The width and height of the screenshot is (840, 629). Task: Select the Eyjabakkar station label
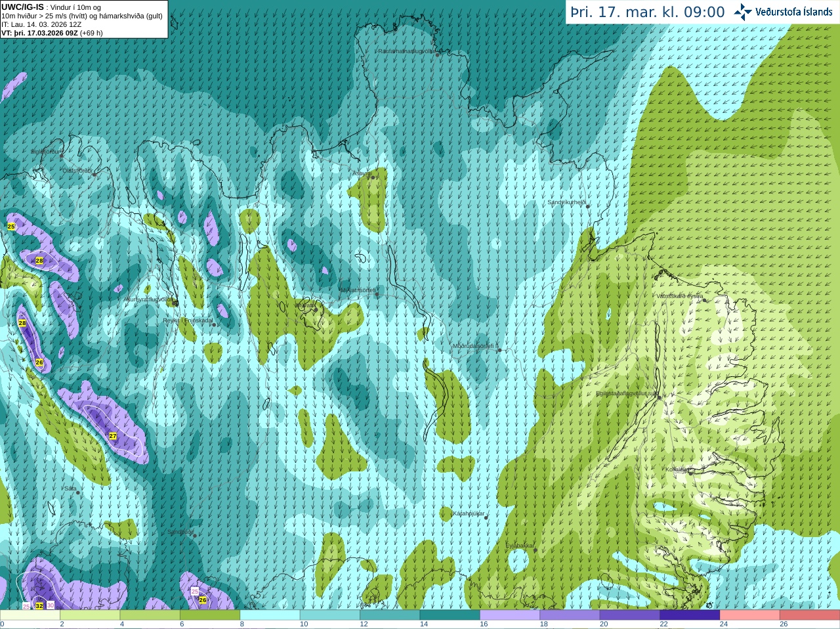coord(520,546)
